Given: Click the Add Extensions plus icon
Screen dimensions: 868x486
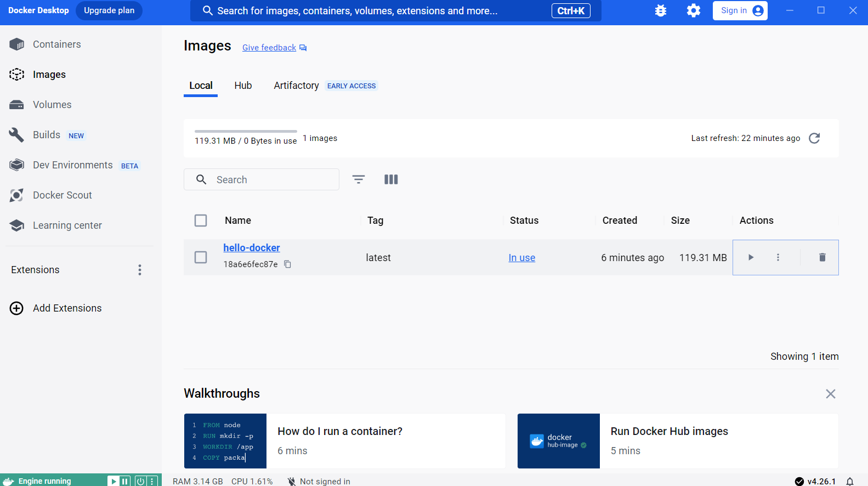Looking at the screenshot, I should [17, 308].
